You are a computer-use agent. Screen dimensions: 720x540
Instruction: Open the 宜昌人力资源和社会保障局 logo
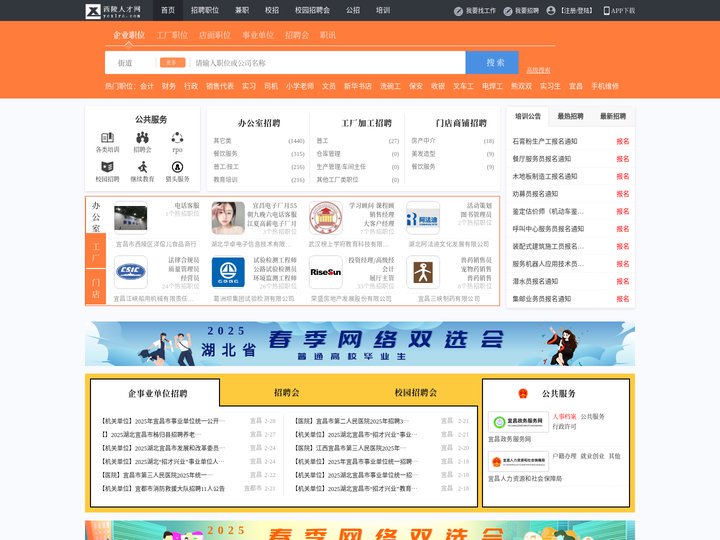coord(518,461)
